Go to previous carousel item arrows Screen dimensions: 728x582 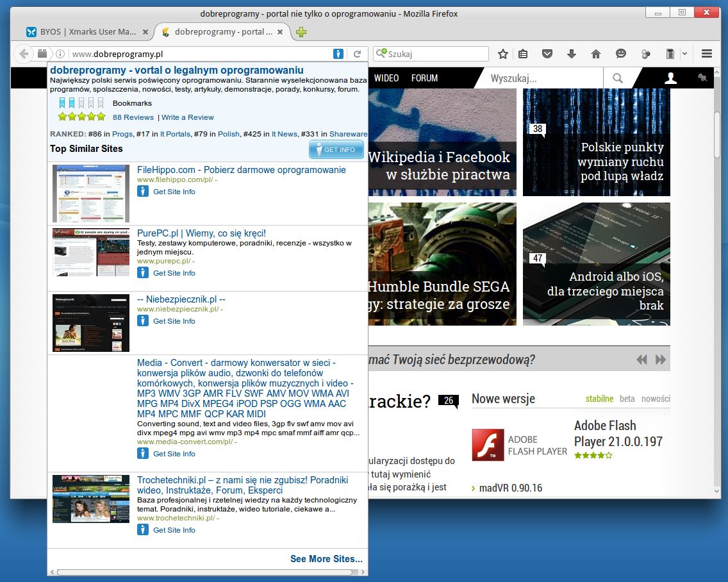641,360
